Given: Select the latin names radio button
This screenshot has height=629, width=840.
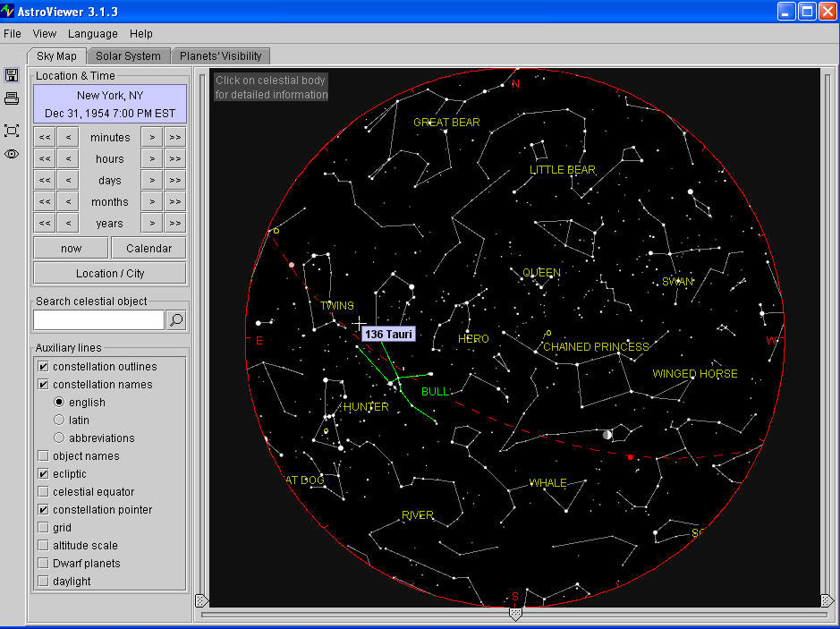Looking at the screenshot, I should point(59,421).
